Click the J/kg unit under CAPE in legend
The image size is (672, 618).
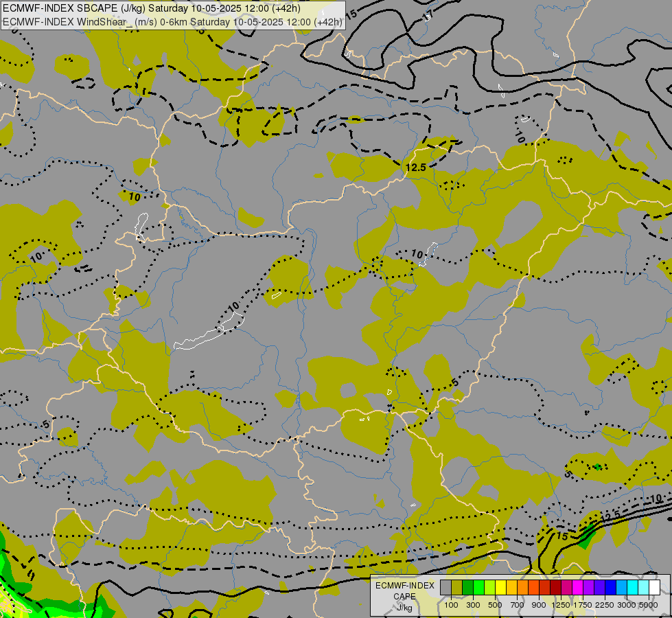(x=404, y=608)
